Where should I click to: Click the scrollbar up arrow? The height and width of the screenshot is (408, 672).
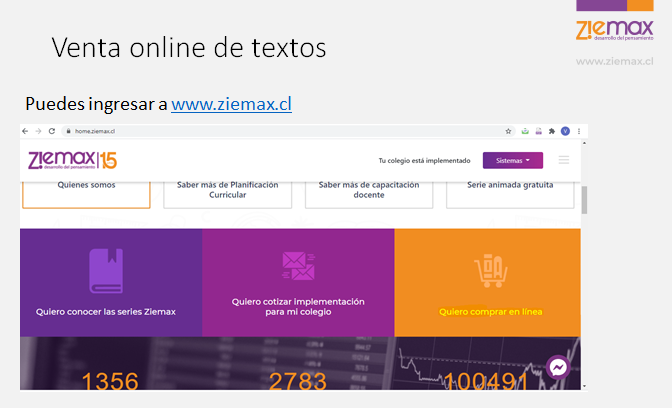click(584, 143)
